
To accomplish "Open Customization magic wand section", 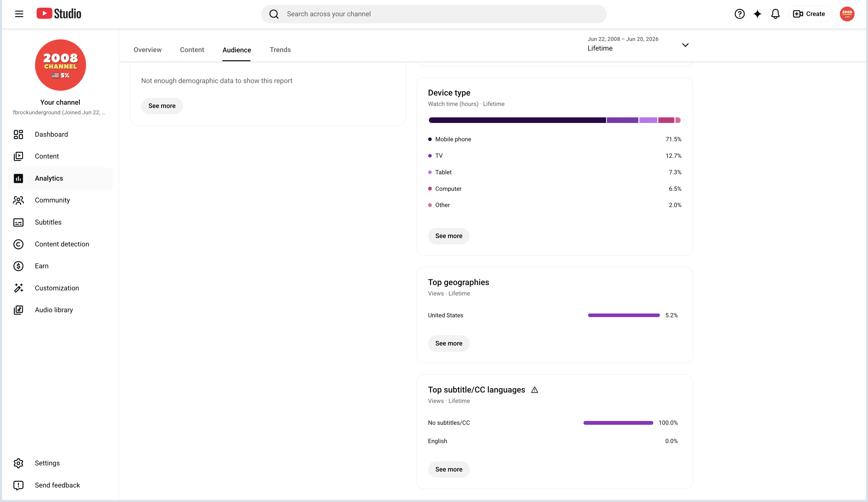I will tap(18, 288).
